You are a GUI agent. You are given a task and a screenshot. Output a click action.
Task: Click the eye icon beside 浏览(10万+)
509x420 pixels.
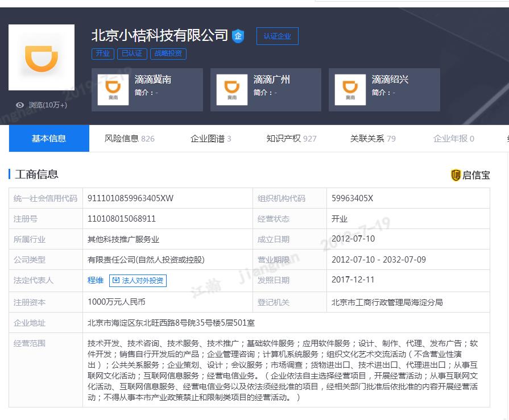click(20, 105)
